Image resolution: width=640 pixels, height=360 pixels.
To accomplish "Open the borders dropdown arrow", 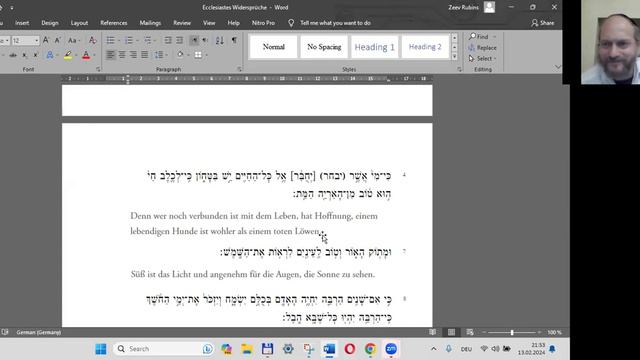I will [x=207, y=55].
